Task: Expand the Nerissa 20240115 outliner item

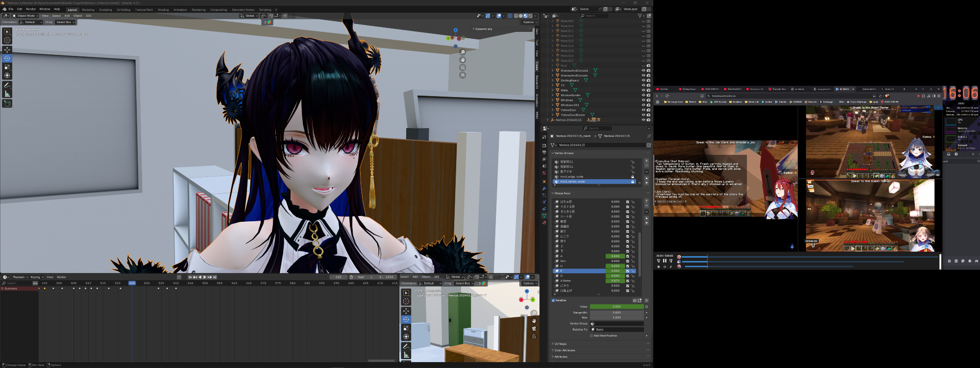Action: point(548,120)
